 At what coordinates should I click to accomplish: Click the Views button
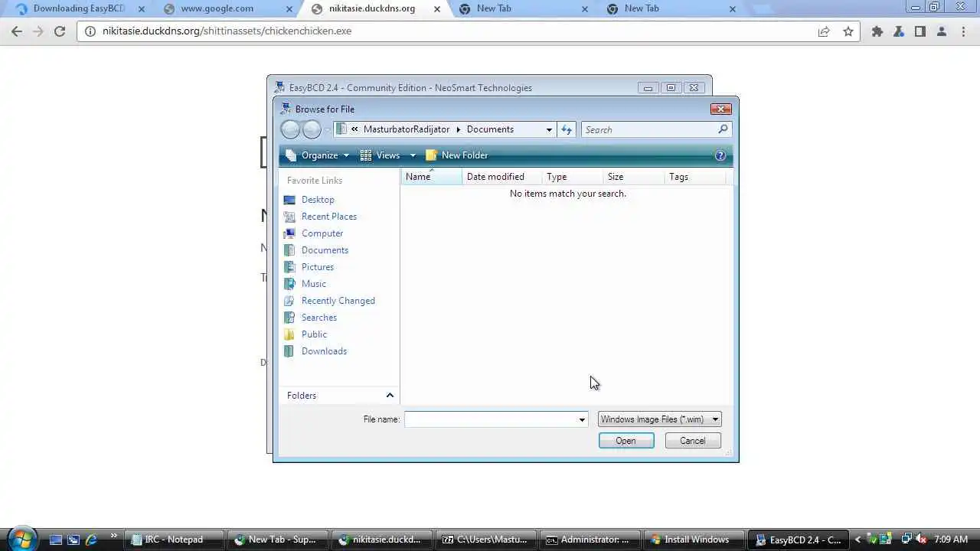coord(381,155)
